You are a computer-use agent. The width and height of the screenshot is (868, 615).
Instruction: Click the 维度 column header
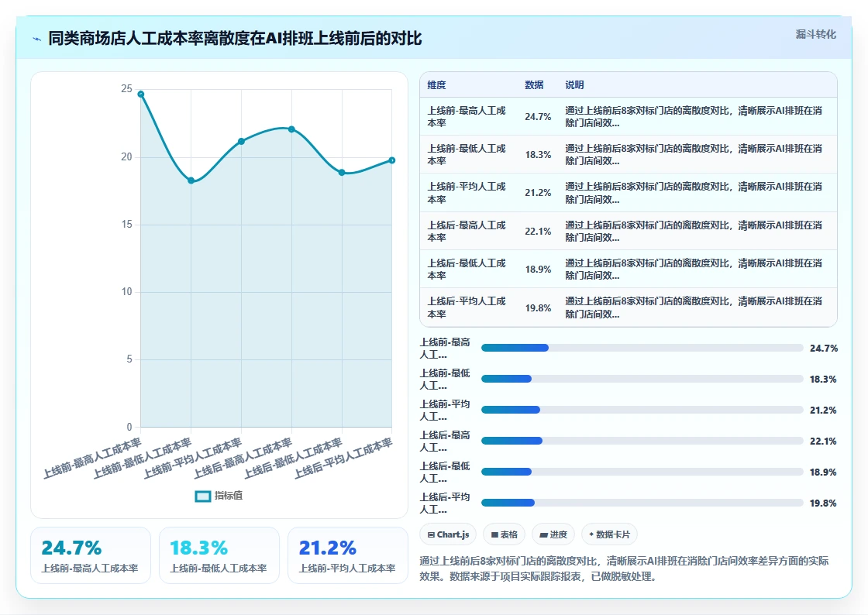(436, 85)
